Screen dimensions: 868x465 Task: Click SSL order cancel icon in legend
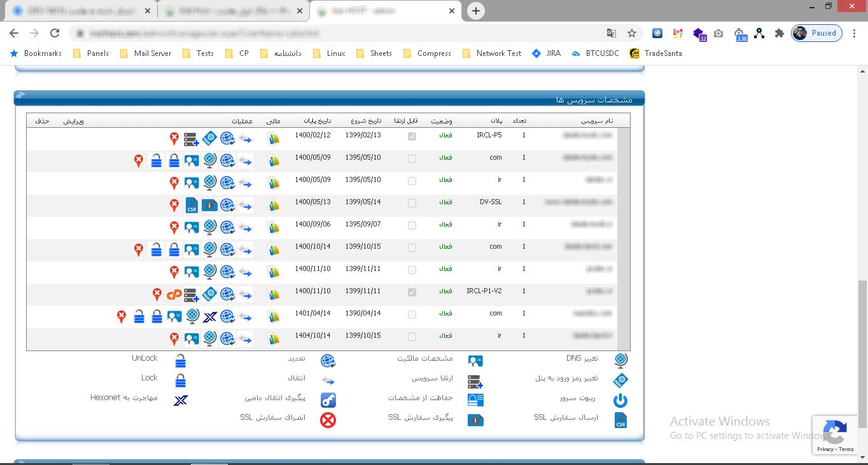328,420
